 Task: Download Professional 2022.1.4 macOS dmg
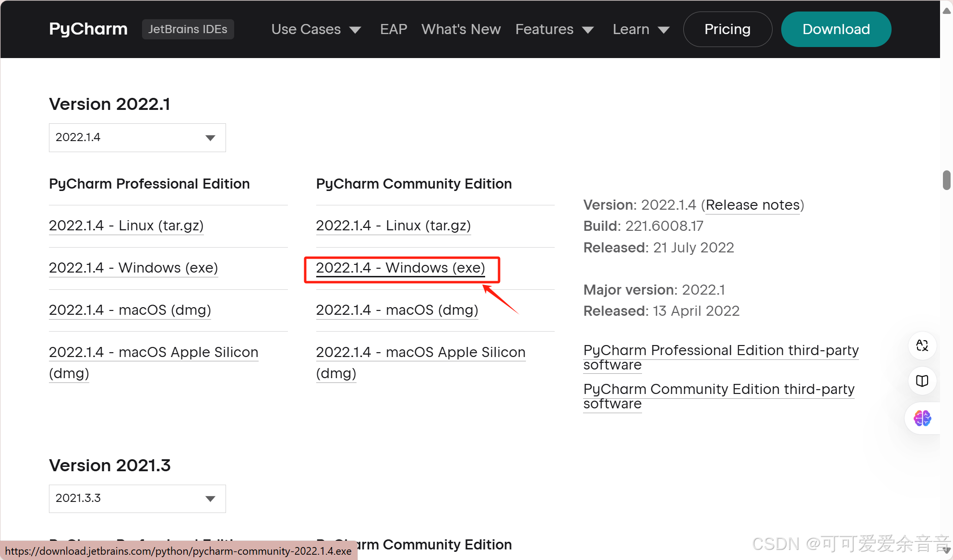[x=130, y=310]
